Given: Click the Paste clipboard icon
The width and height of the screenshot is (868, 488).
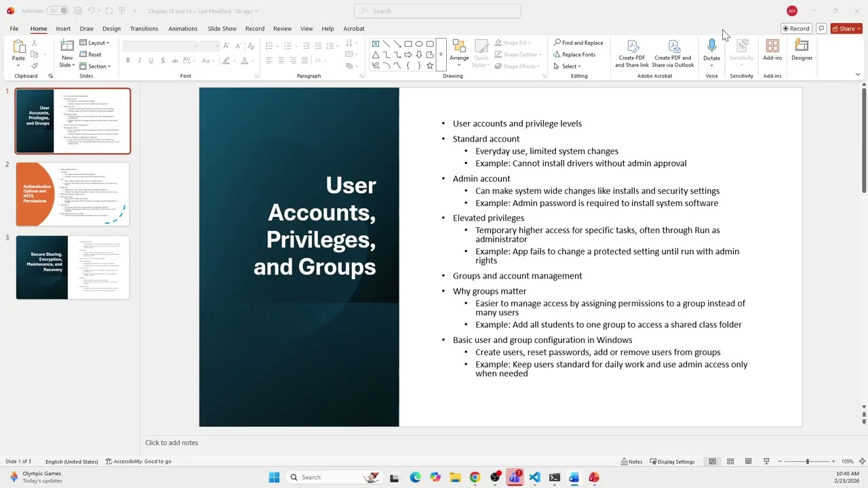Looking at the screenshot, I should click(x=18, y=46).
